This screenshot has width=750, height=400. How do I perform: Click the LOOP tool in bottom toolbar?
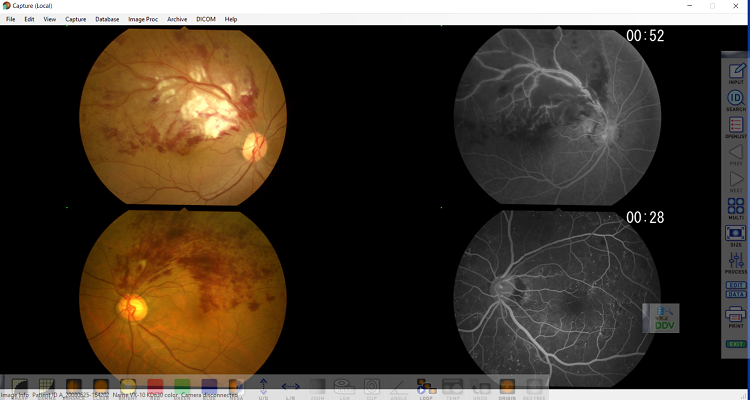tap(424, 387)
